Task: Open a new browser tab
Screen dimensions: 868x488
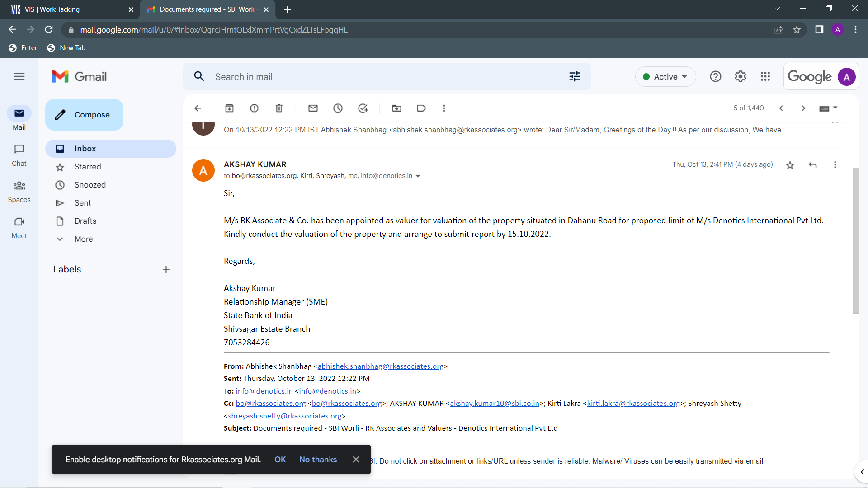Action: [x=288, y=9]
